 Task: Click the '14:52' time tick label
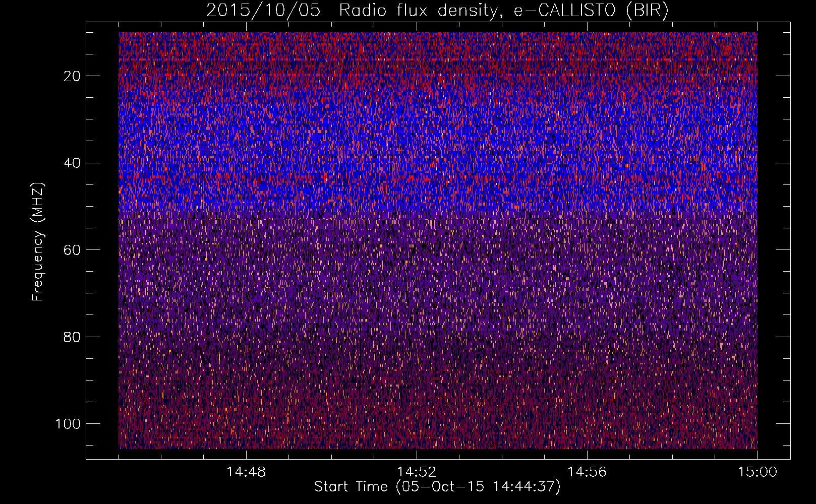[x=417, y=472]
